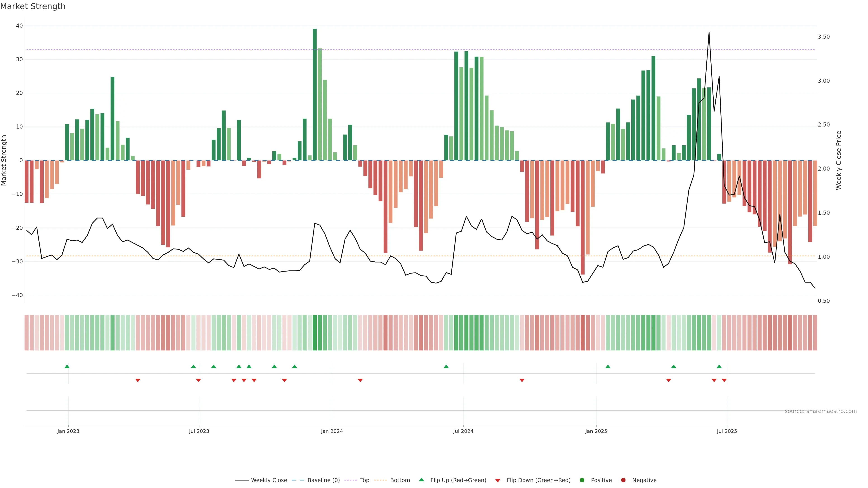This screenshot has width=868, height=488.
Task: Click the first green flip-up marker near Jan 2023
Action: 67,366
